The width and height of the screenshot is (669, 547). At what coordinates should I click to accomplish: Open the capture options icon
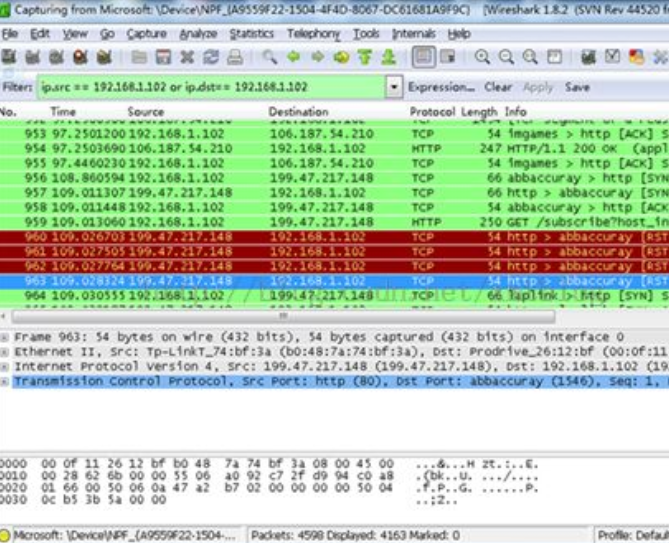pyautogui.click(x=32, y=57)
